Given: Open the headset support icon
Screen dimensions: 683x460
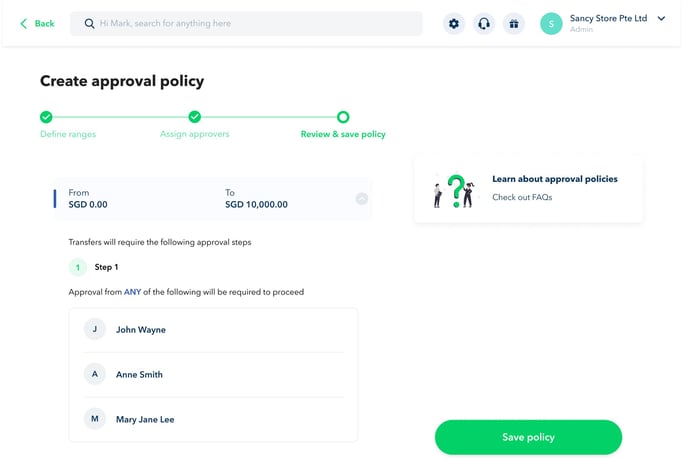Looking at the screenshot, I should coord(484,23).
